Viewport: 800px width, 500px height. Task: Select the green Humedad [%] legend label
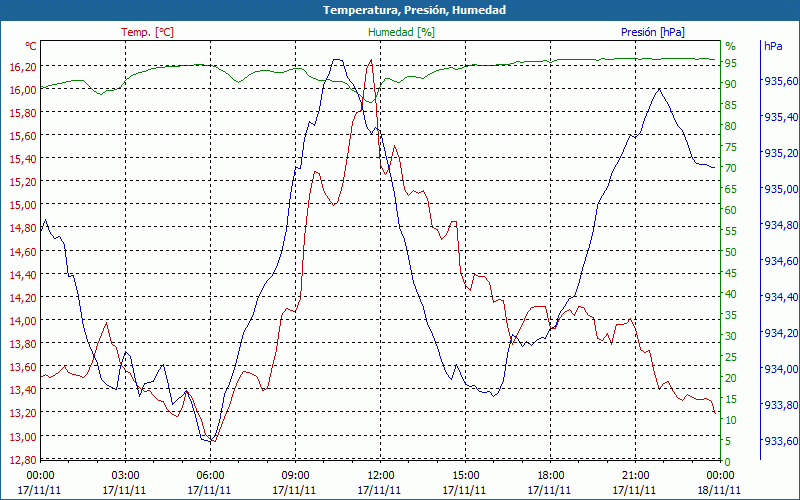(x=401, y=32)
